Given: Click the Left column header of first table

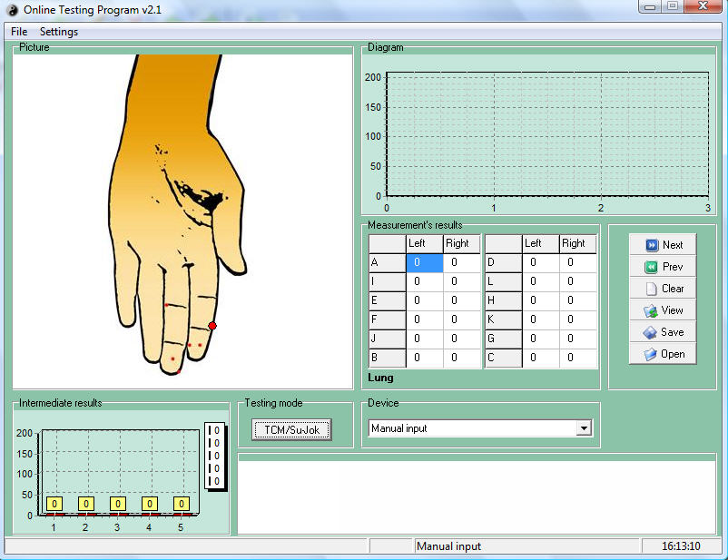Looking at the screenshot, I should [x=424, y=244].
